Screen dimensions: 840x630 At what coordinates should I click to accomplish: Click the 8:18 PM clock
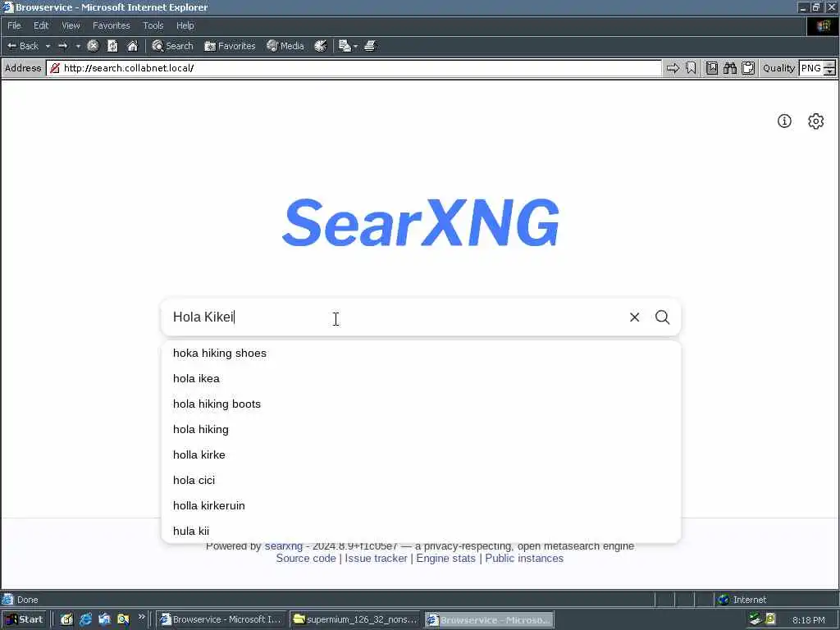click(x=808, y=620)
